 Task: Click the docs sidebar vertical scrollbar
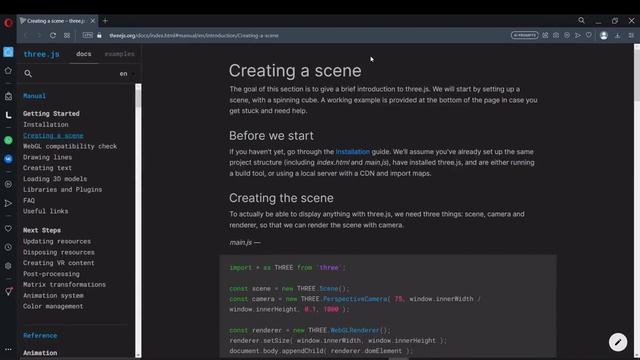[138, 220]
